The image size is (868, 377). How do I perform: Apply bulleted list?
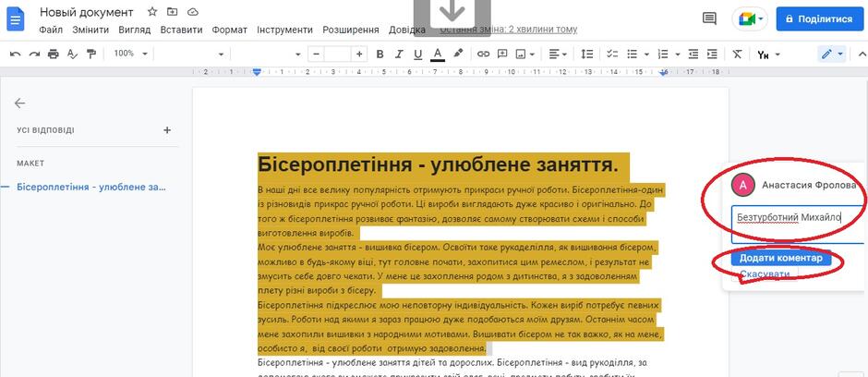[632, 54]
